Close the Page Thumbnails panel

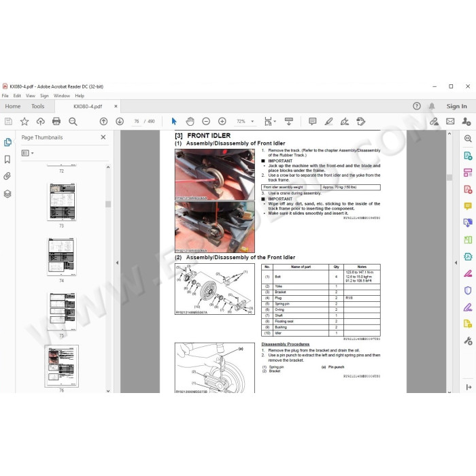(x=103, y=137)
